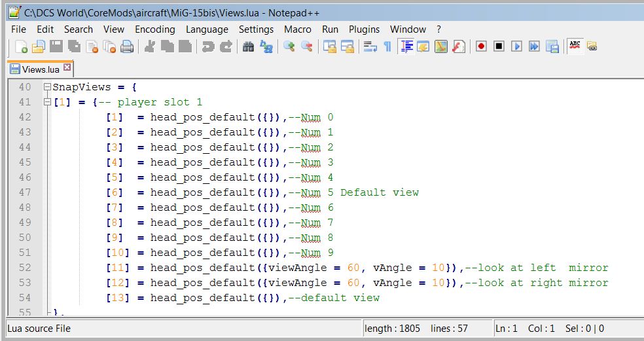Open Find with the binoculars icon

click(x=248, y=46)
